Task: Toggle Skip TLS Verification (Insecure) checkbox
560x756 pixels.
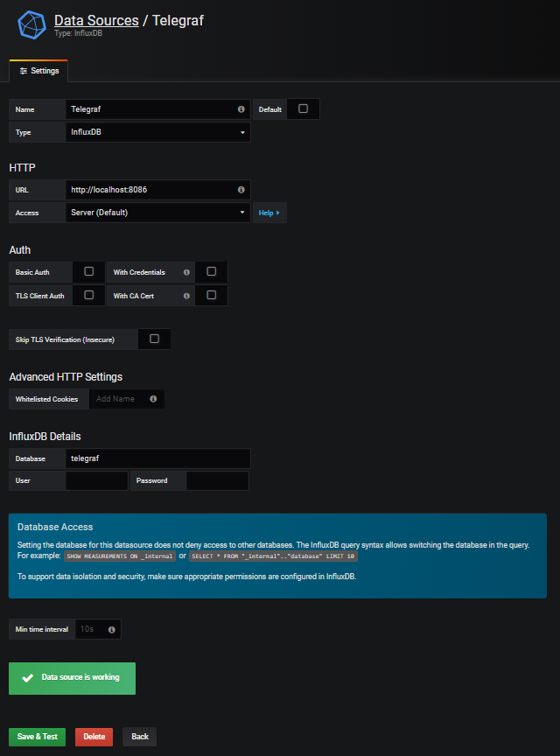Action: point(154,339)
